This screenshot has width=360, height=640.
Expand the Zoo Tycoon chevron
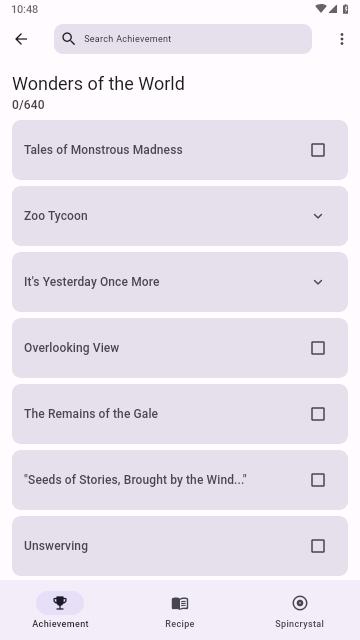[x=318, y=216]
